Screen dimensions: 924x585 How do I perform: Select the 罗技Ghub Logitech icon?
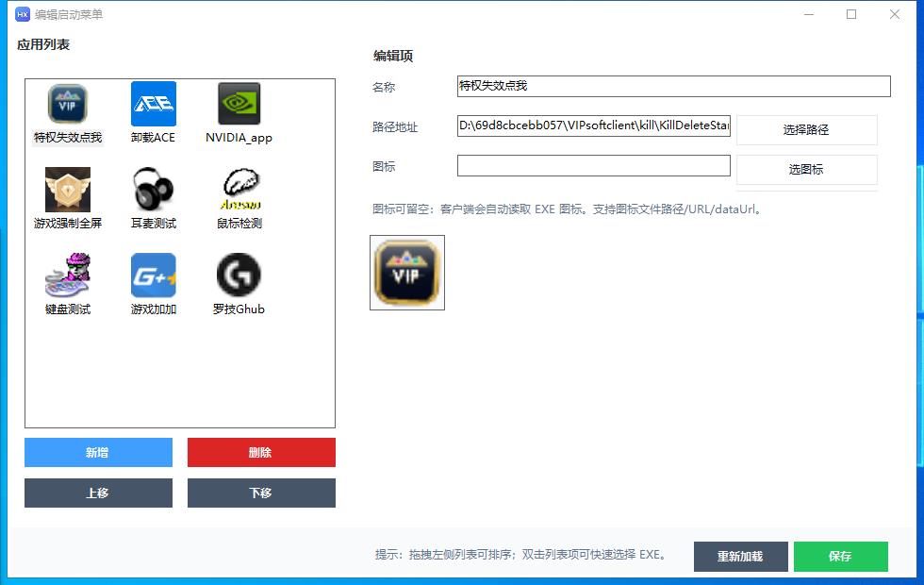239,275
